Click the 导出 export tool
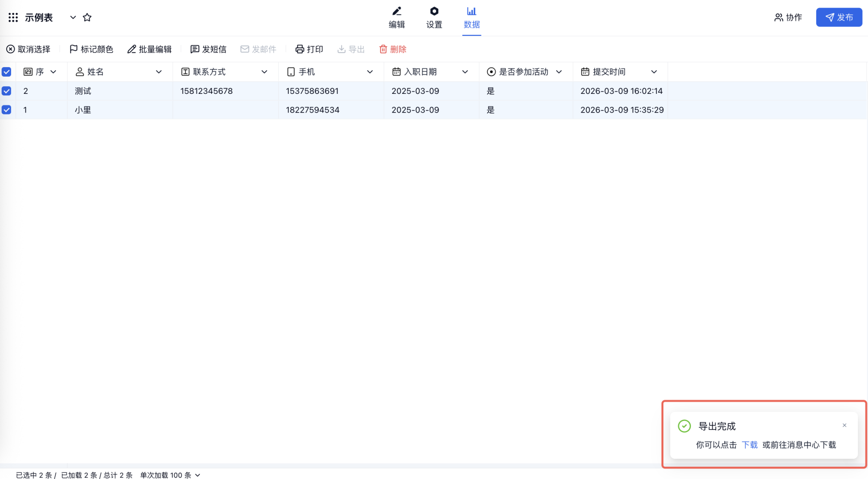The width and height of the screenshot is (868, 479). point(351,49)
